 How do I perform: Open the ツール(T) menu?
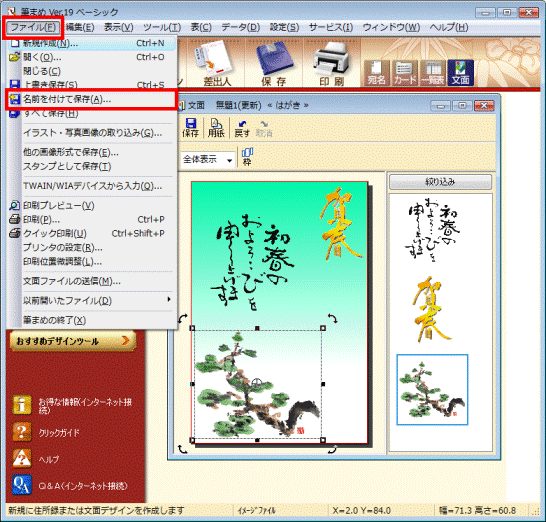162,27
